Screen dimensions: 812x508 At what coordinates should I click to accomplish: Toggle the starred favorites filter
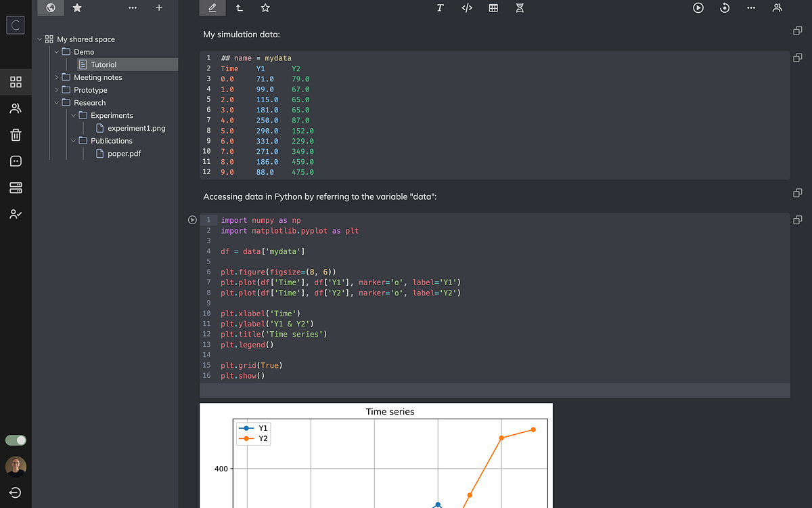[x=76, y=8]
